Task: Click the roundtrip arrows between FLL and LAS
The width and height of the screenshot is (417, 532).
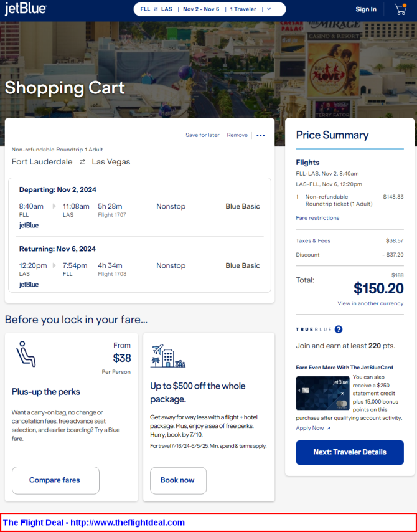Action: [156, 9]
